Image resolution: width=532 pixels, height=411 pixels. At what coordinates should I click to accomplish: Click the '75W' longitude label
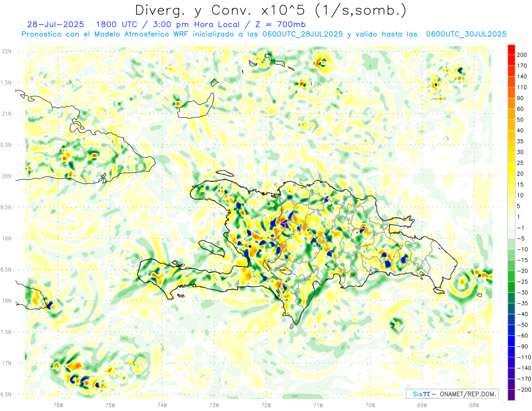(110, 405)
